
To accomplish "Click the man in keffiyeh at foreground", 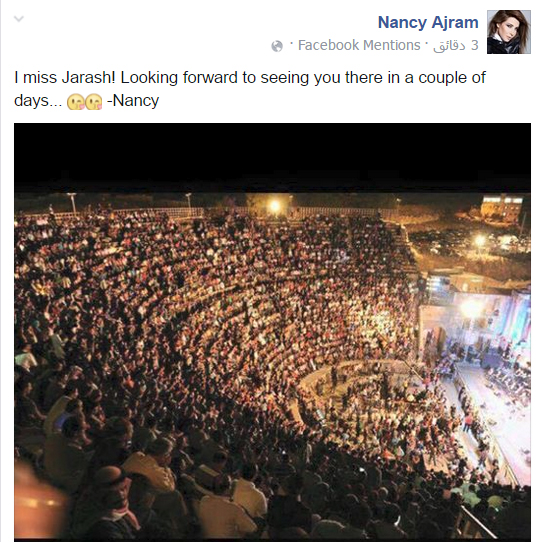I will [x=112, y=503].
